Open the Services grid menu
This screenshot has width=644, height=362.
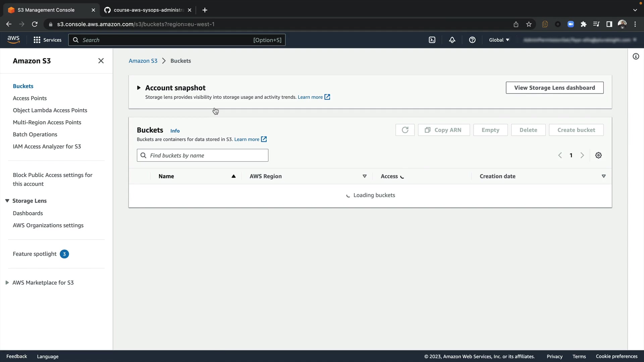tap(47, 40)
